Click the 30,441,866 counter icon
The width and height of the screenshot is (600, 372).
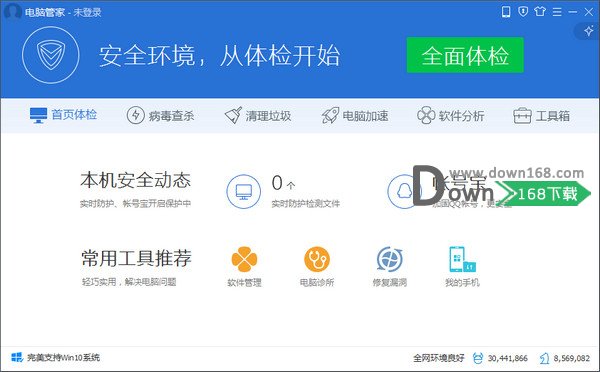pos(478,358)
